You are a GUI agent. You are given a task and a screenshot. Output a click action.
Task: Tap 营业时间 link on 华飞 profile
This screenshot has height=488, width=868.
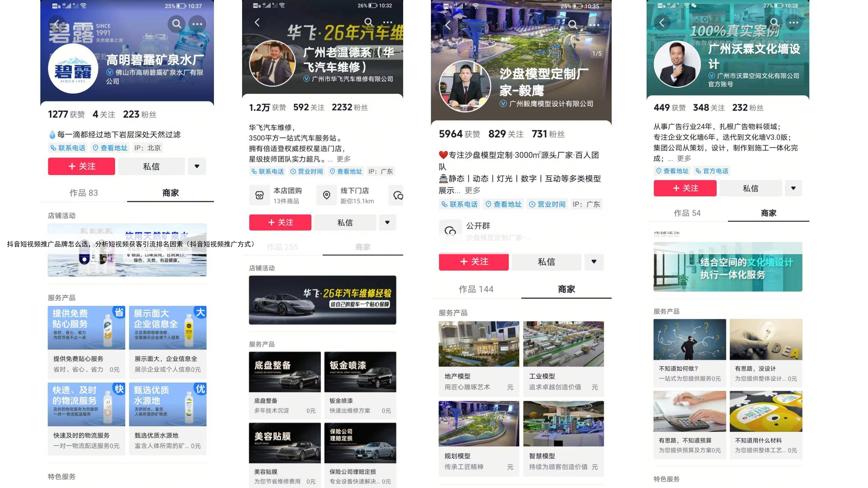click(307, 171)
